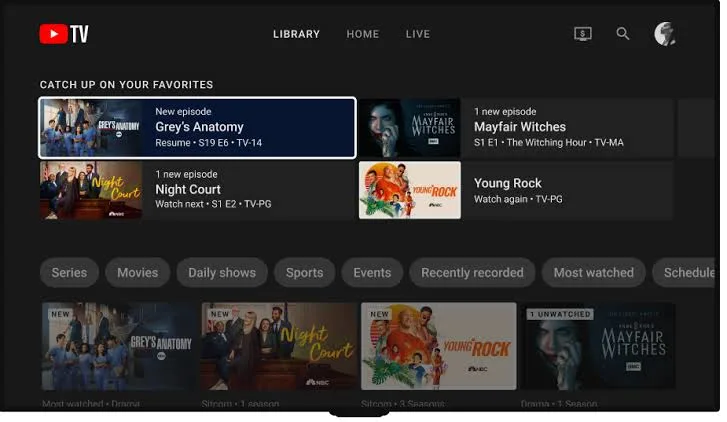Viewport: 727px width, 422px height.
Task: Open the Mayfair Witches S1 E1 card
Action: [x=516, y=128]
